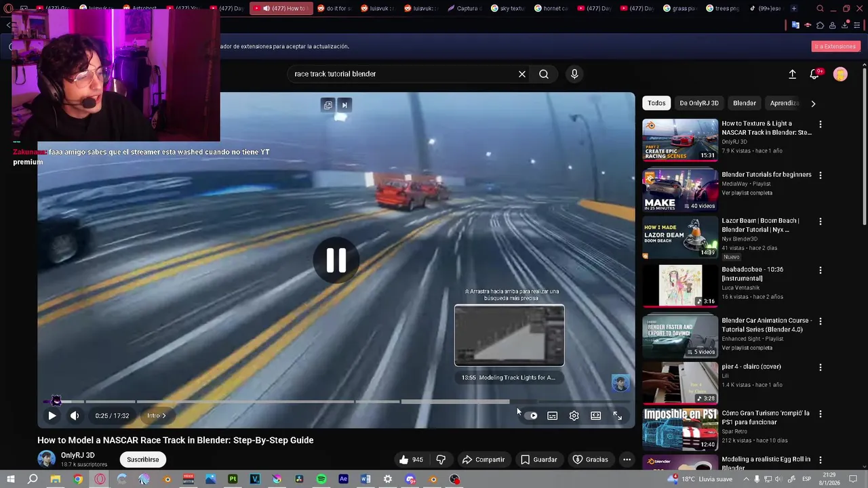Switch to the do it for browser tab

pyautogui.click(x=337, y=8)
